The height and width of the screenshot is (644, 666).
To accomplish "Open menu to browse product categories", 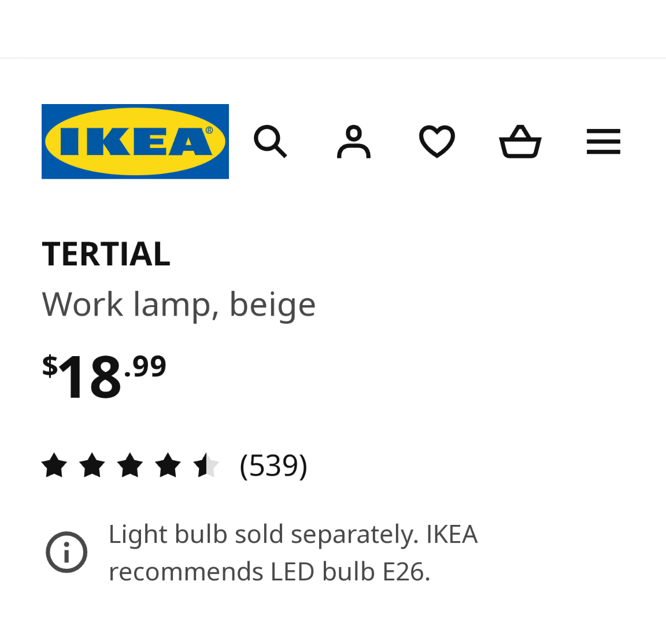I will pos(603,142).
